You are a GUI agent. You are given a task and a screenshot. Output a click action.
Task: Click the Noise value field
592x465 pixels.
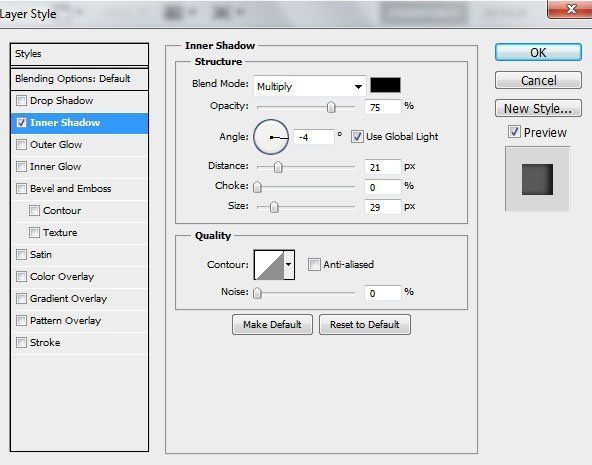tap(382, 293)
